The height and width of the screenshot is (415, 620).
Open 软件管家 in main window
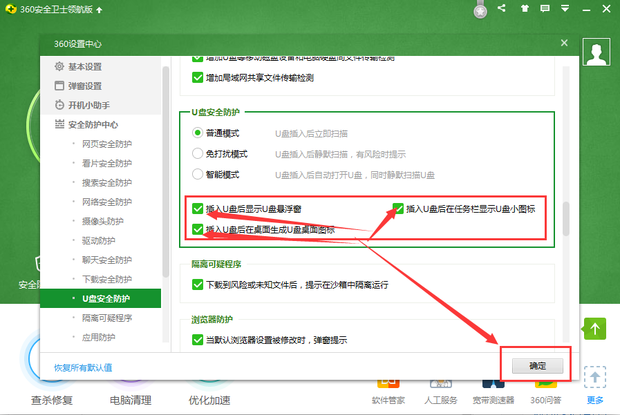coord(388,400)
